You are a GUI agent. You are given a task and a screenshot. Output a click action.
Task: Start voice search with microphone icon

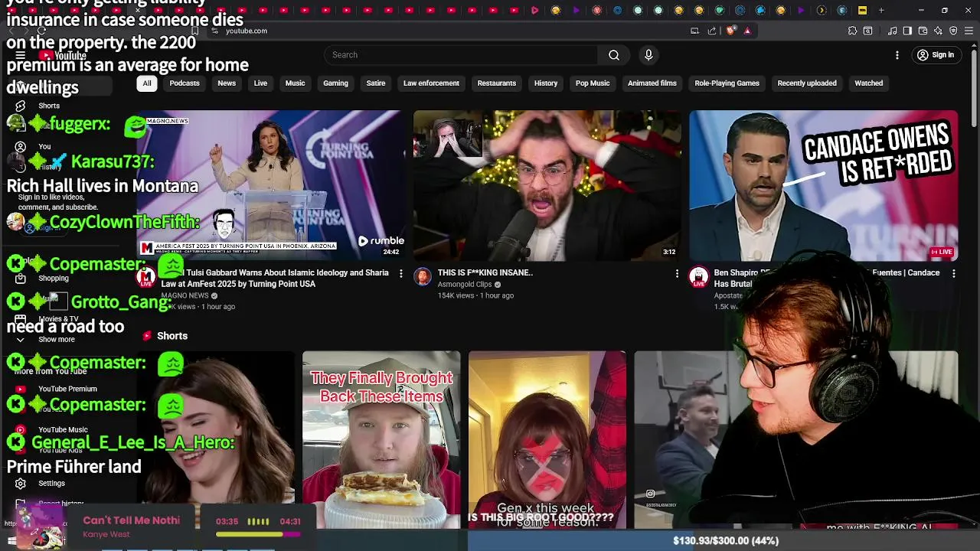pyautogui.click(x=648, y=55)
